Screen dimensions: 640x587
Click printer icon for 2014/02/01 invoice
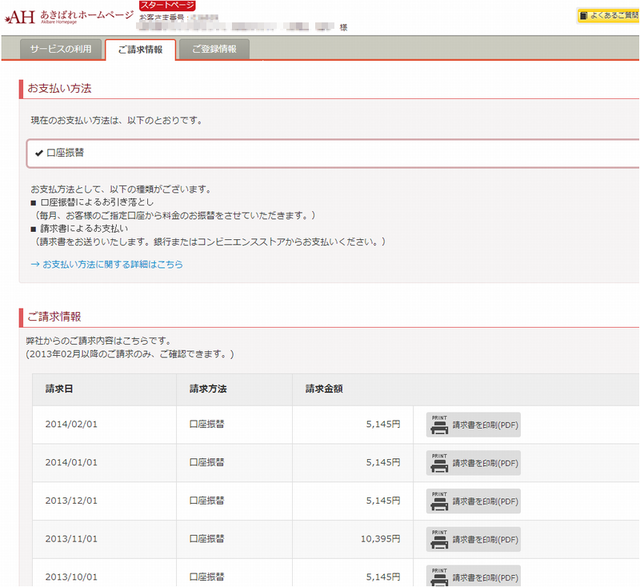pyautogui.click(x=438, y=424)
